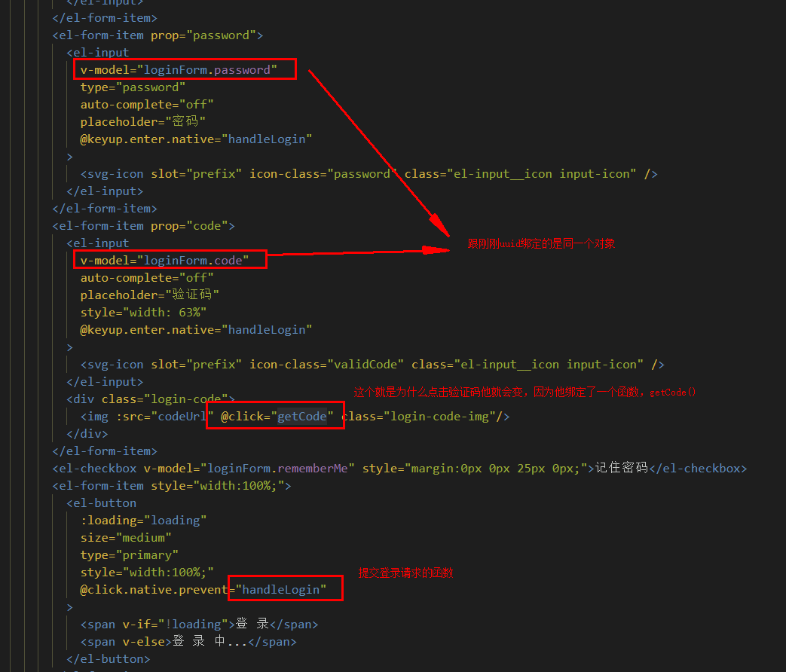Click the red annotation 提交登录请求的函数
This screenshot has height=672, width=786.
coord(405,573)
